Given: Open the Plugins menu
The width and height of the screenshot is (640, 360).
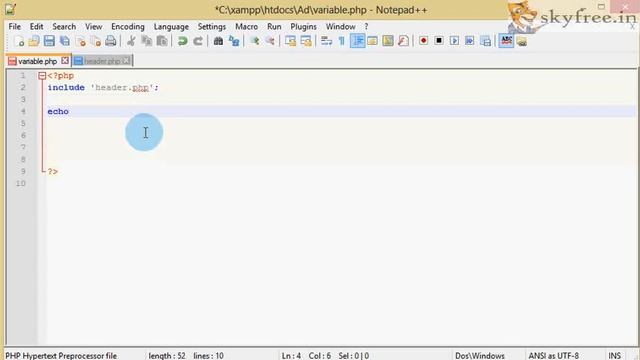Looking at the screenshot, I should (x=303, y=27).
